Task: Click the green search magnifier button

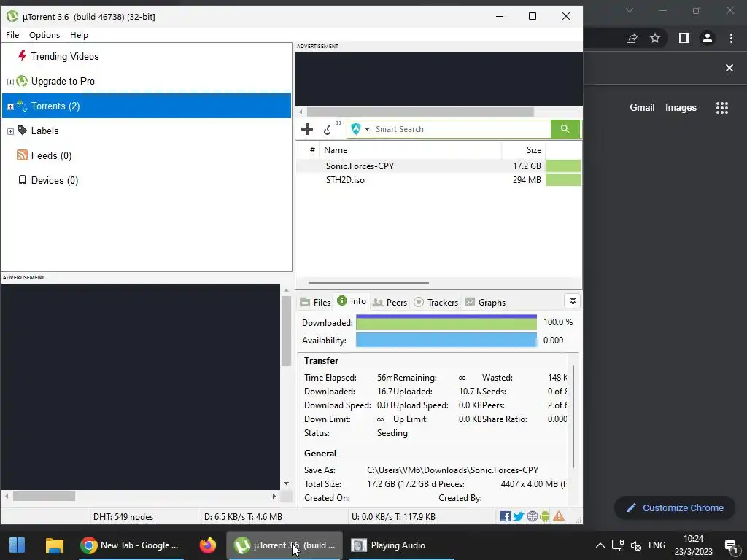Action: click(x=565, y=129)
